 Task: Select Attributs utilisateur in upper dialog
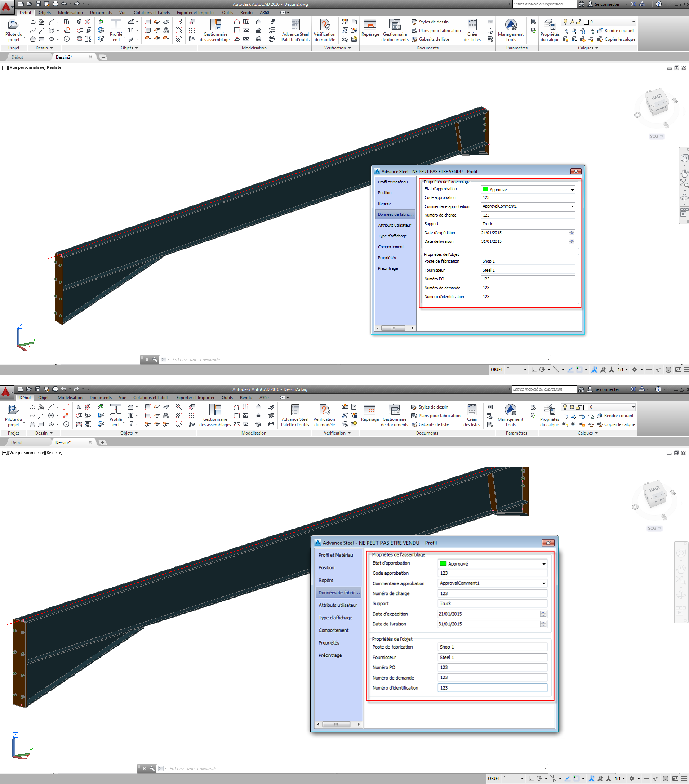point(394,225)
